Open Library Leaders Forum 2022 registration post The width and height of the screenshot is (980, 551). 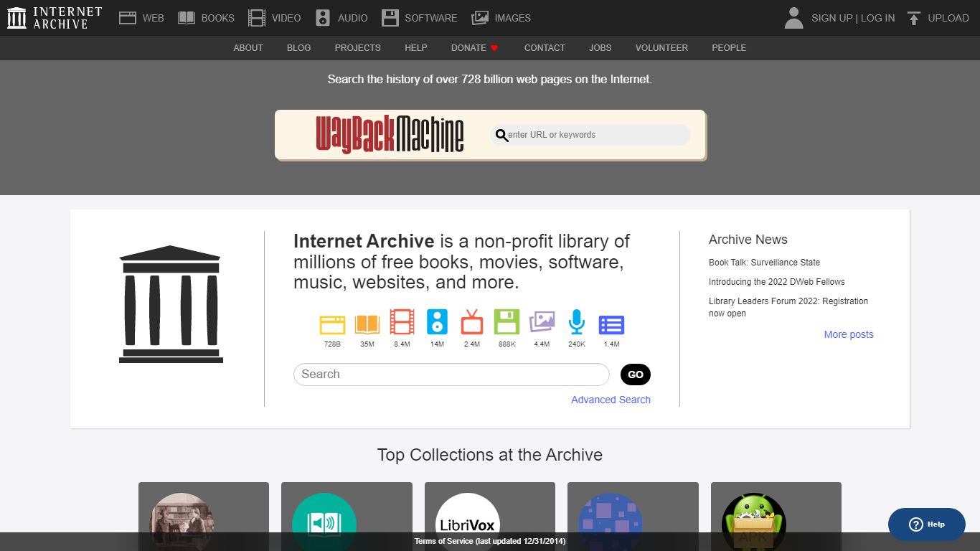click(x=788, y=307)
